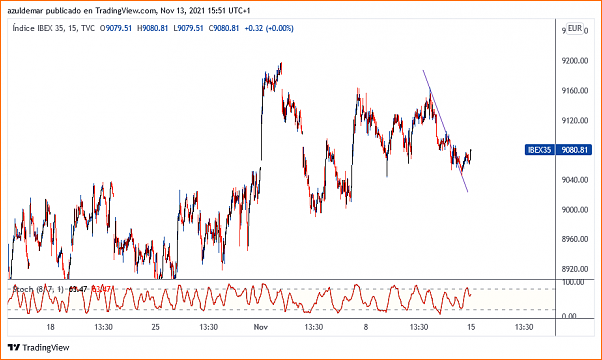Click the Índice IBEX 35 symbol title
Image resolution: width=602 pixels, height=360 pixels.
[x=53, y=28]
